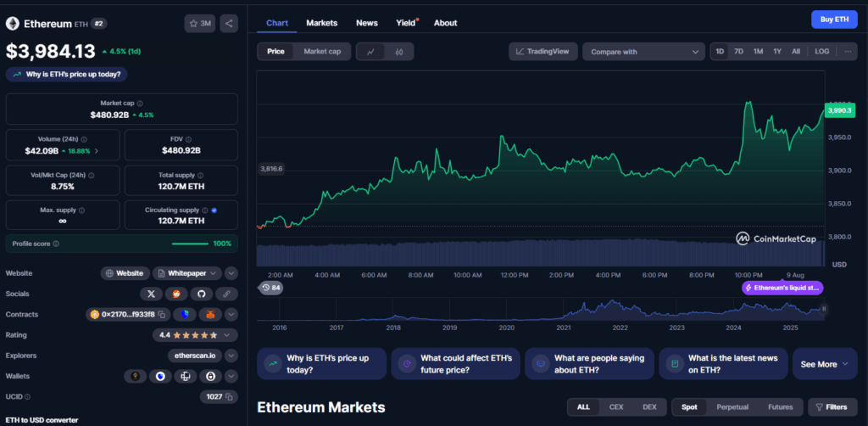Open the Reddit social link
The image size is (868, 426).
[x=176, y=294]
